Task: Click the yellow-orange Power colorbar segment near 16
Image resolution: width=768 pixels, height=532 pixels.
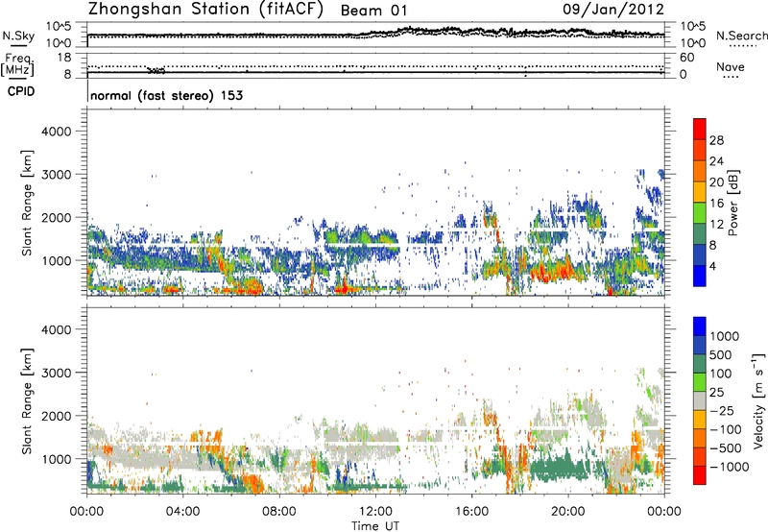Action: click(x=700, y=191)
